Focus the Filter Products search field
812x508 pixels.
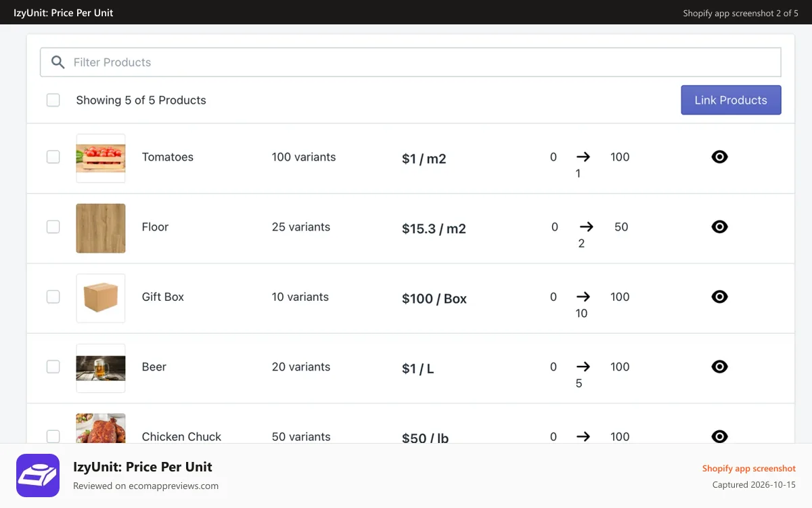click(411, 62)
